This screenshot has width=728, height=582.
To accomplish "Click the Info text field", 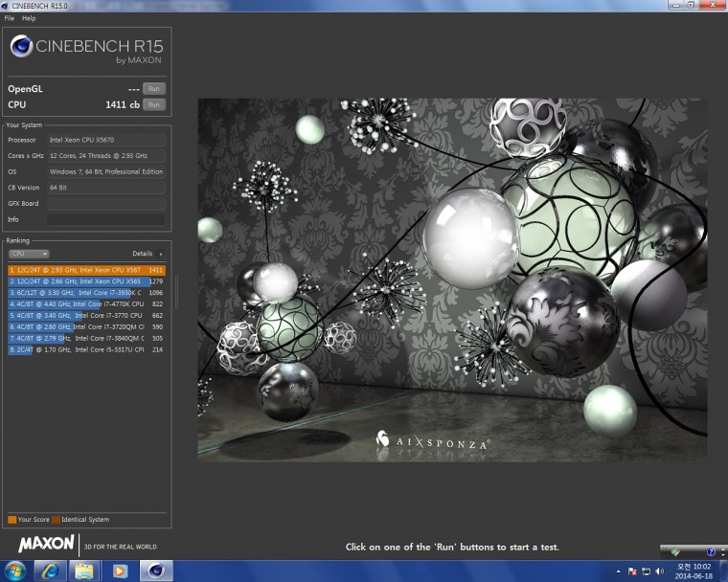I will point(106,219).
